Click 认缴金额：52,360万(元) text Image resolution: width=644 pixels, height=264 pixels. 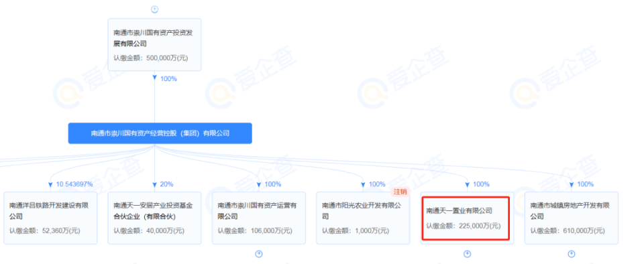coord(45,230)
